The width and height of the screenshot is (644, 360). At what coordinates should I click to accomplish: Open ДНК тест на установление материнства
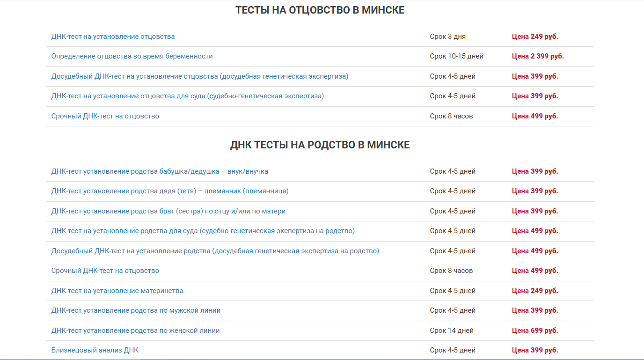(117, 290)
